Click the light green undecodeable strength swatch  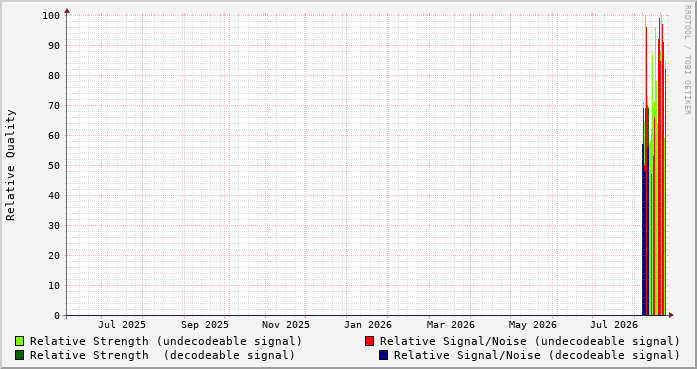pyautogui.click(x=20, y=341)
